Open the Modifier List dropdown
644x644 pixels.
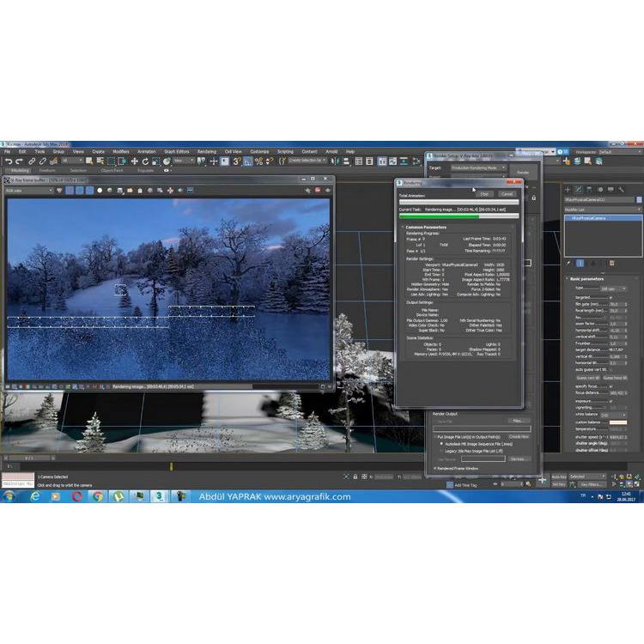point(602,210)
